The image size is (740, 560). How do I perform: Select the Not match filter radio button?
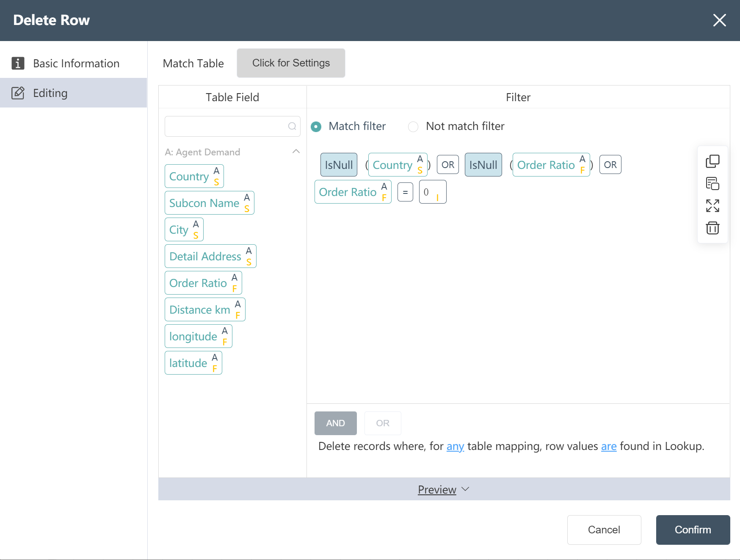pyautogui.click(x=413, y=127)
